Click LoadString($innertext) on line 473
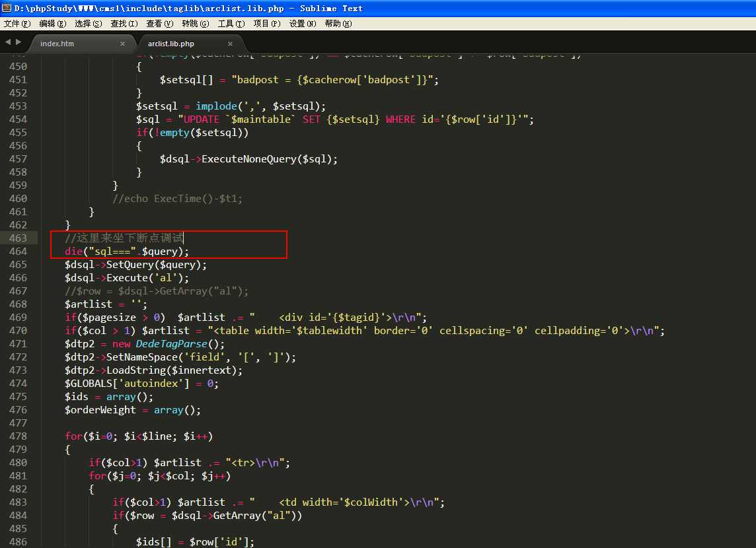 [x=153, y=370]
